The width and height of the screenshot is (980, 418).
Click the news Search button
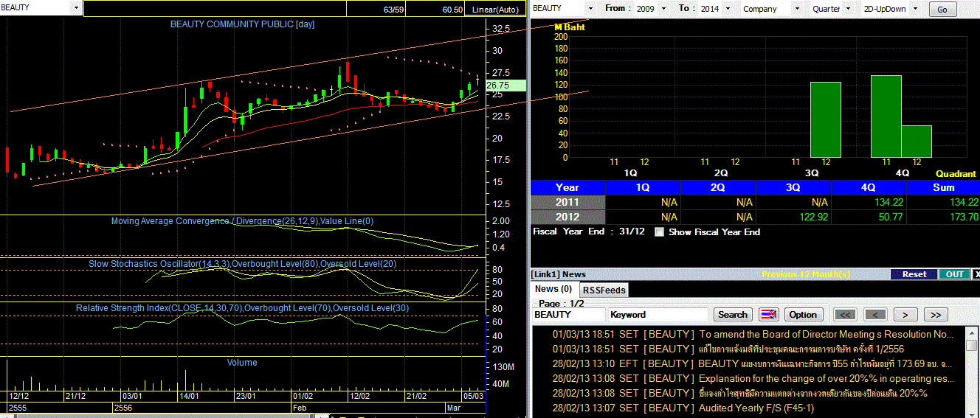pos(733,315)
